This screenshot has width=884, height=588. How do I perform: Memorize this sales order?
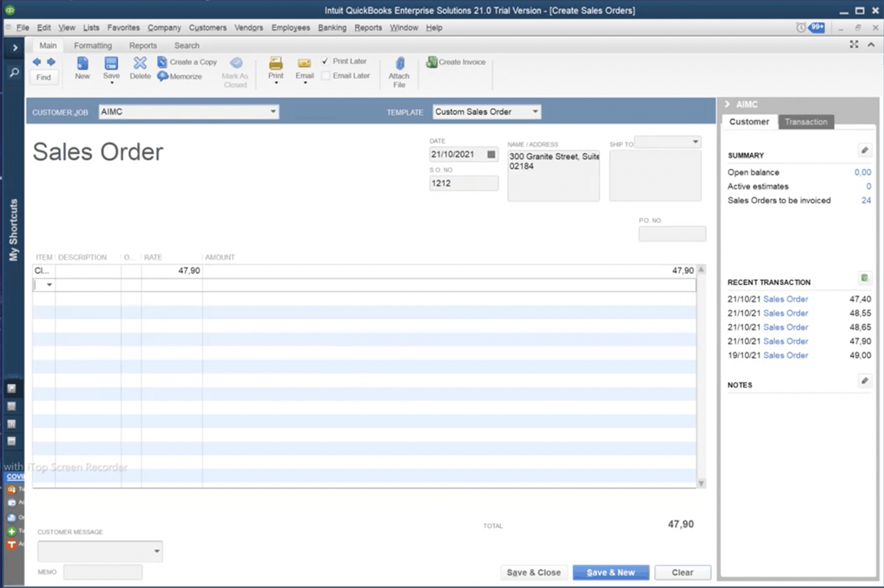coord(180,76)
